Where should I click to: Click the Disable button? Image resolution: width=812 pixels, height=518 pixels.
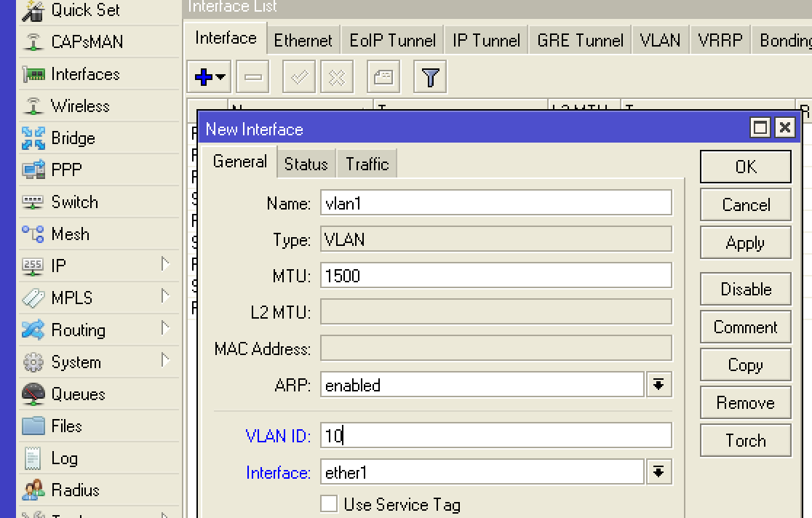point(746,289)
